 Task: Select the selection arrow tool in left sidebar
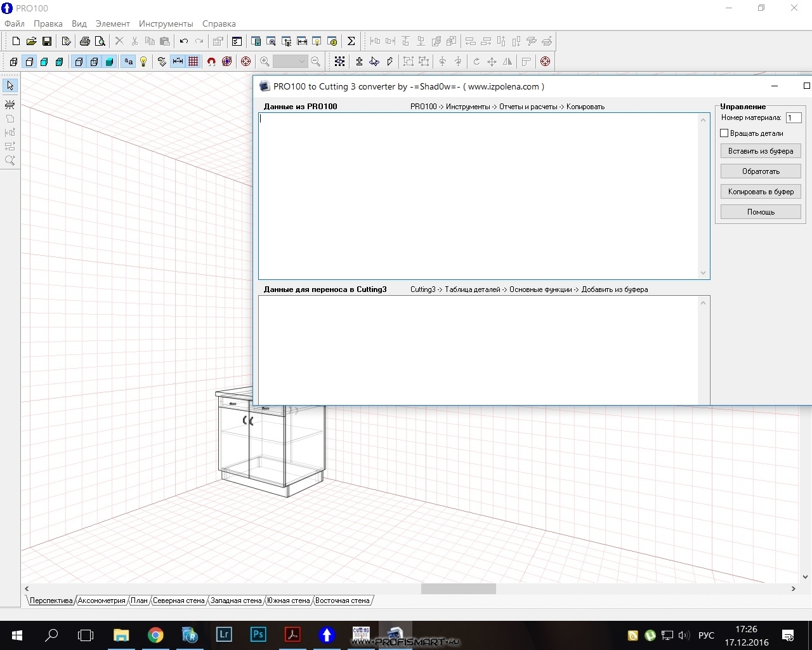(10, 86)
